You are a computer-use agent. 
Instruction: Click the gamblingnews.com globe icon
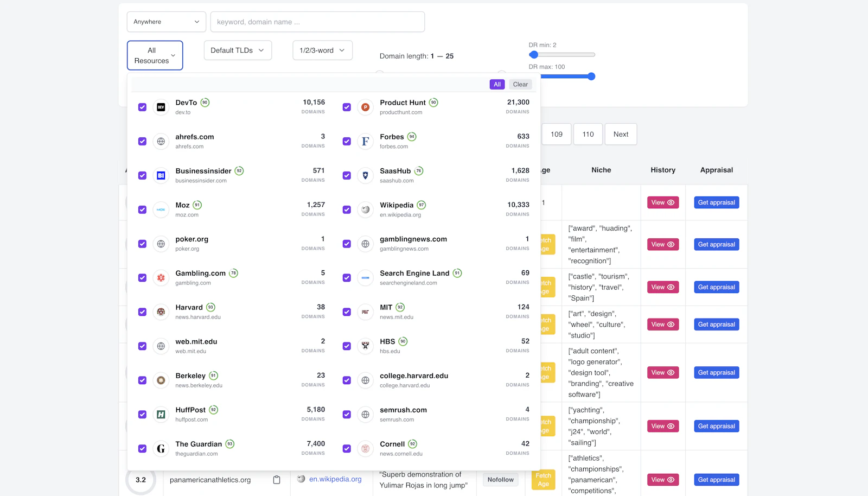click(366, 244)
